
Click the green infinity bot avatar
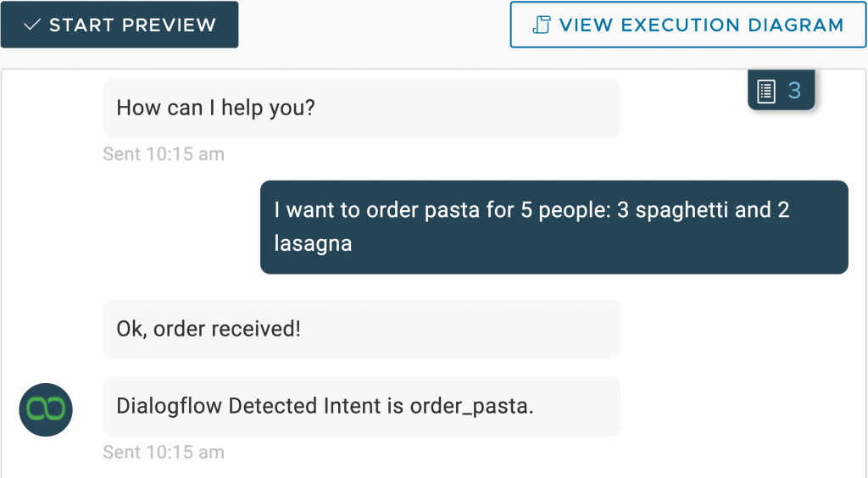pos(46,409)
